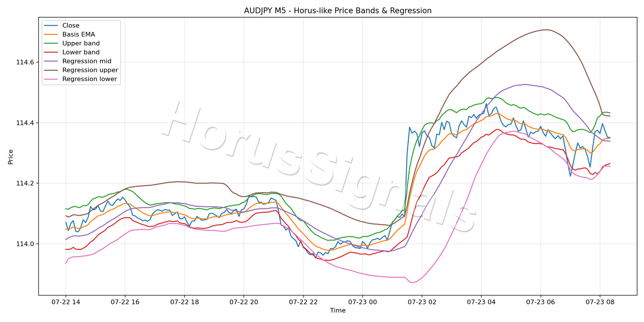Click the brown Regression upper legend swatch
This screenshot has width=644, height=322.
(x=52, y=70)
